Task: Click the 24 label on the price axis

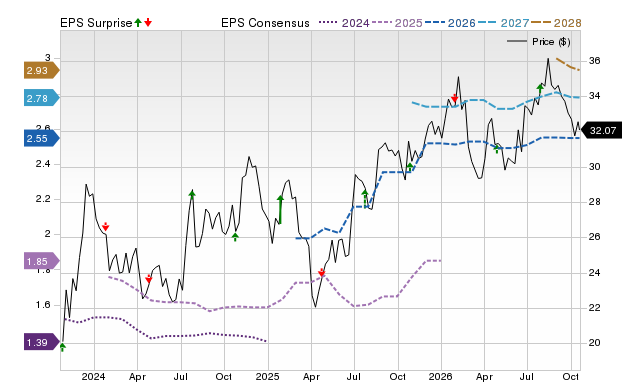Action: (x=594, y=272)
